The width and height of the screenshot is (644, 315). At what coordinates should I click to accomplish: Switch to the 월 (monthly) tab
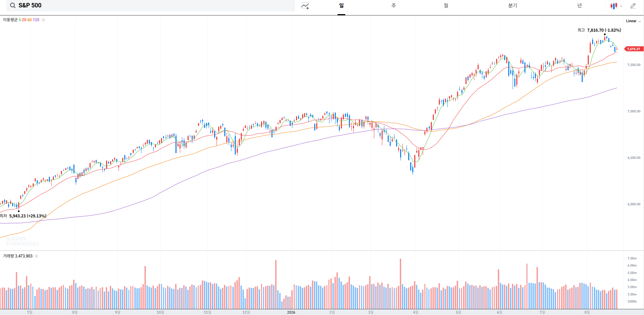click(x=446, y=6)
